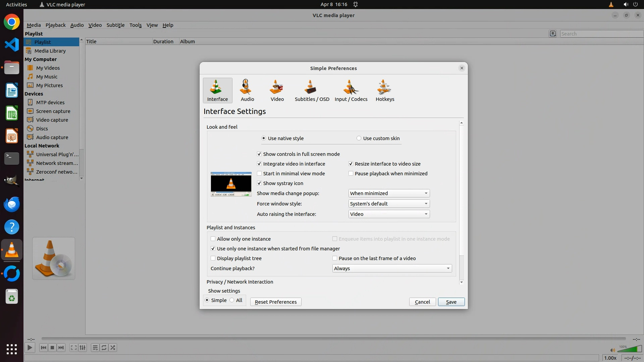The width and height of the screenshot is (644, 362).
Task: Open the Subtitle menu
Action: (x=115, y=25)
